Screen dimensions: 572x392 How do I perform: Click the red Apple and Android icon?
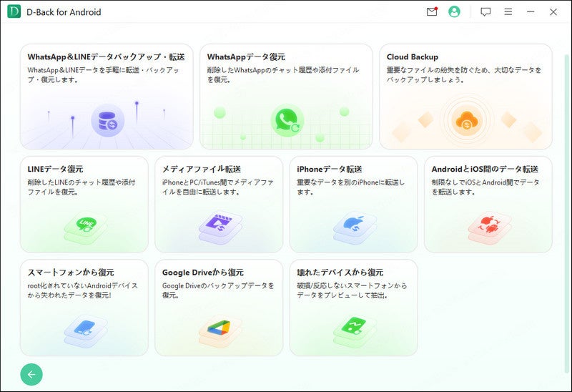490,228
